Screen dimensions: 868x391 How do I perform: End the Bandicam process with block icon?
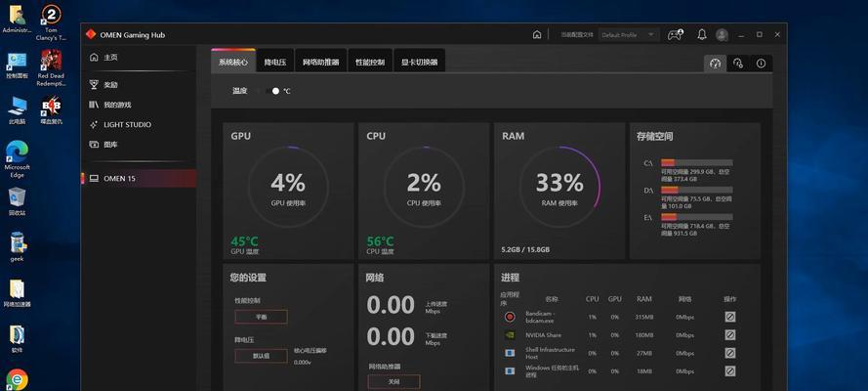click(730, 317)
